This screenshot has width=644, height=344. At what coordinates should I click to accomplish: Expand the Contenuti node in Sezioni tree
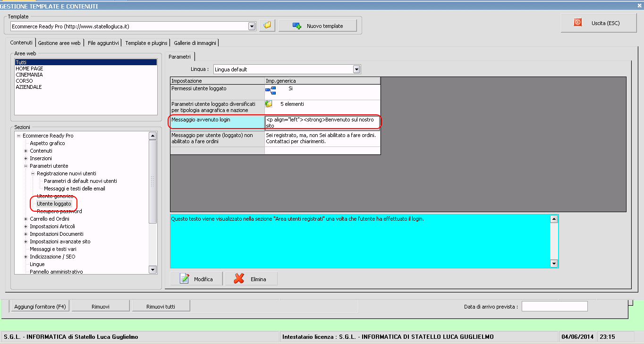tap(26, 151)
